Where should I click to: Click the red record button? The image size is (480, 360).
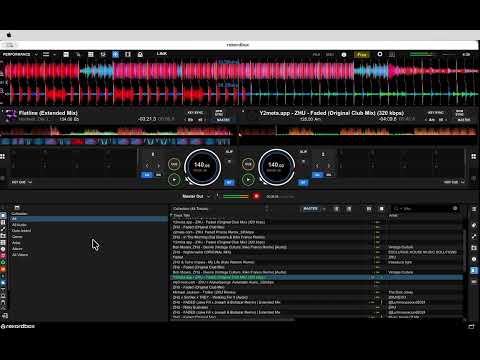pyautogui.click(x=256, y=196)
